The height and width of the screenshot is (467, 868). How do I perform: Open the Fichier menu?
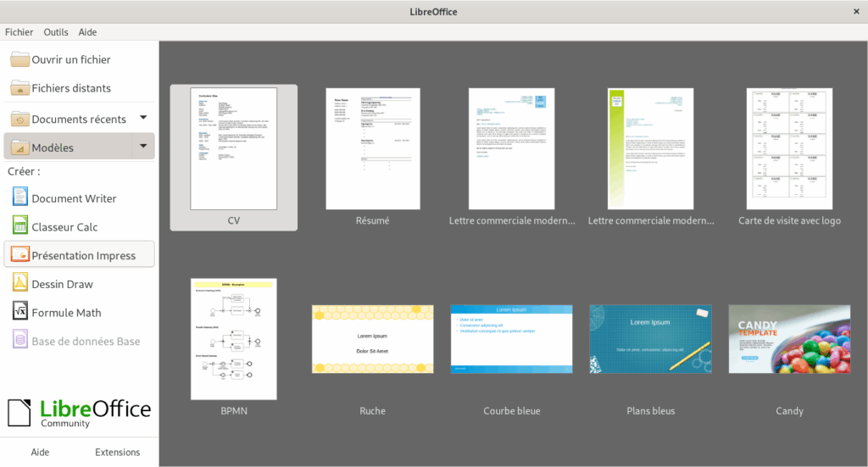[x=19, y=32]
